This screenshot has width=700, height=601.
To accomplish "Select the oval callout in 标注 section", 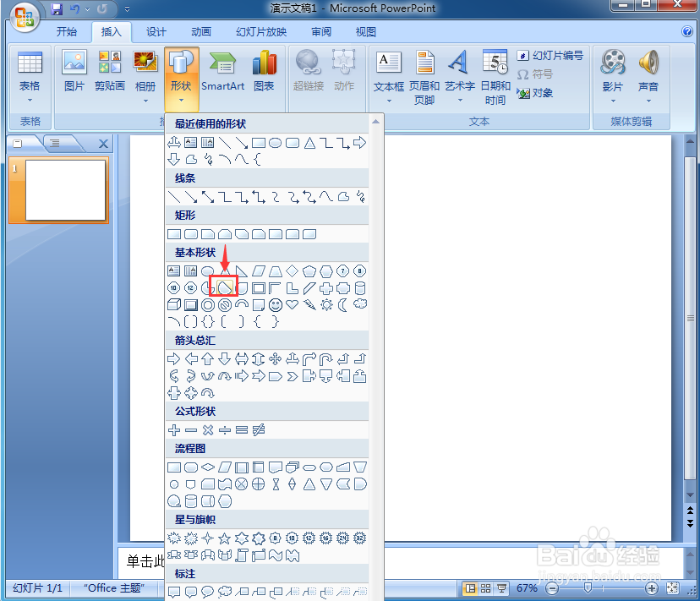I will point(208,592).
